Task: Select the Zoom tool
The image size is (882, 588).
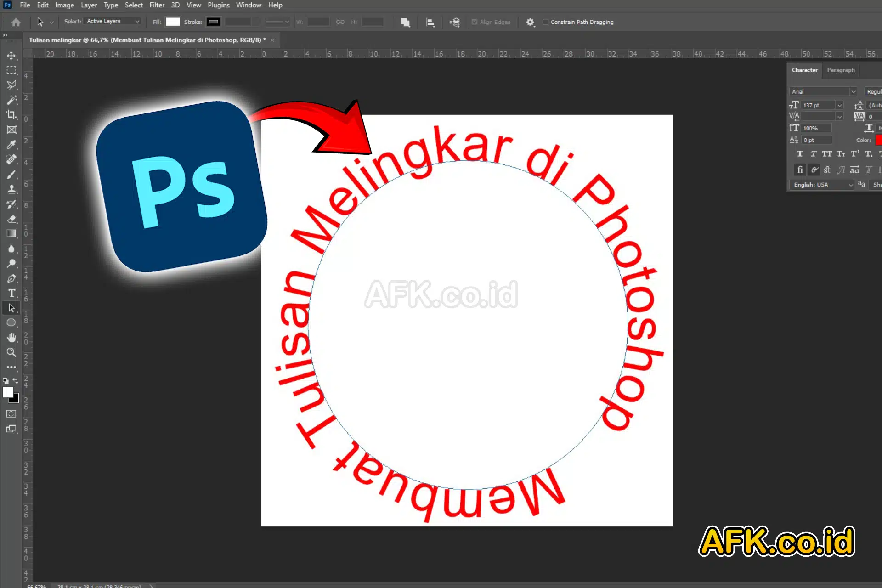Action: pyautogui.click(x=11, y=352)
